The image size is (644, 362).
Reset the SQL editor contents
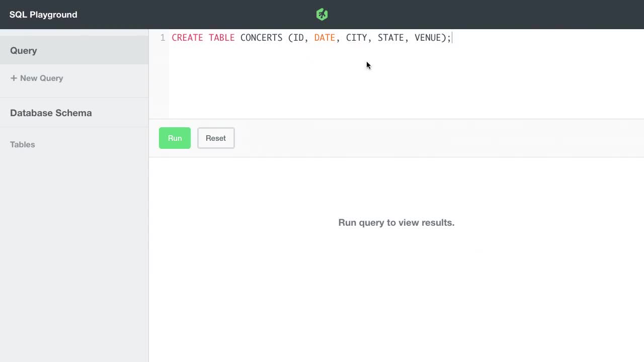pos(215,138)
